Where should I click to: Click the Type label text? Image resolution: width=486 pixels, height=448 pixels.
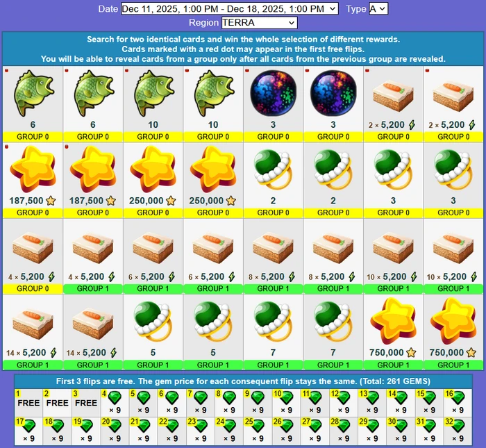(x=356, y=9)
